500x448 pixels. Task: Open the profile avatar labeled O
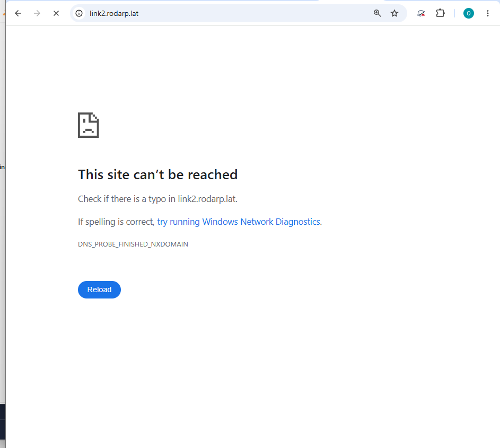tap(468, 13)
